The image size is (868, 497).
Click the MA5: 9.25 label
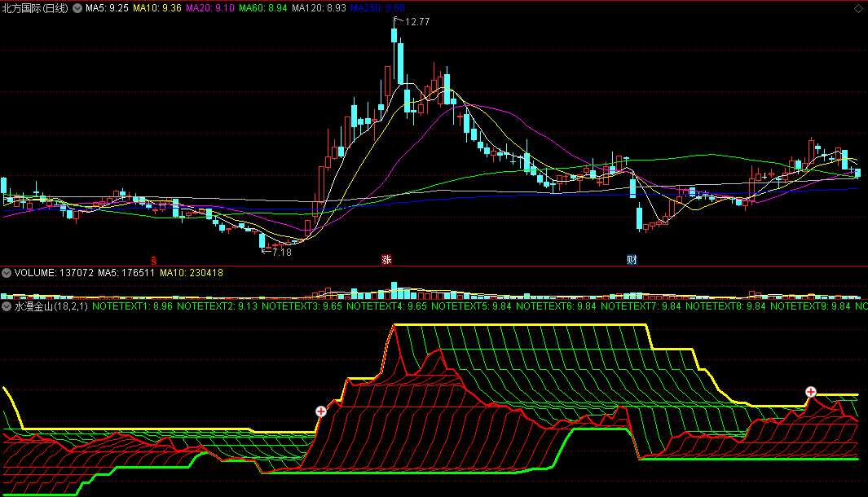click(107, 8)
